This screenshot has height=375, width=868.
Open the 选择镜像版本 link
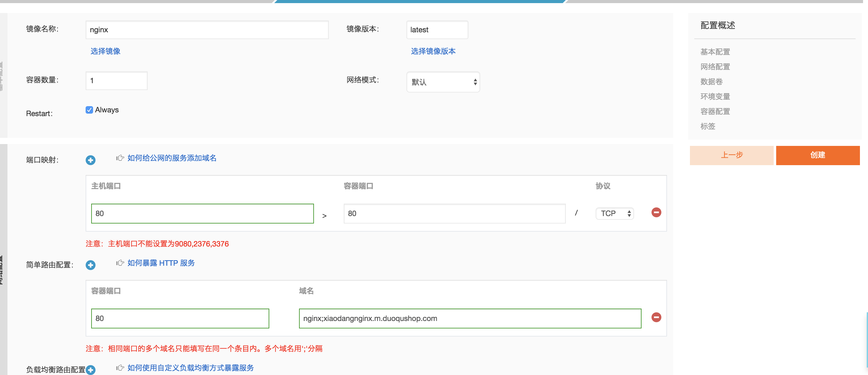coord(433,51)
